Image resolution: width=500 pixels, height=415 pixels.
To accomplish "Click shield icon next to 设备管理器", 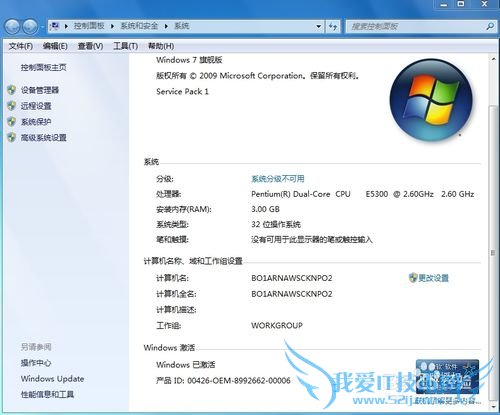I will click(x=12, y=90).
